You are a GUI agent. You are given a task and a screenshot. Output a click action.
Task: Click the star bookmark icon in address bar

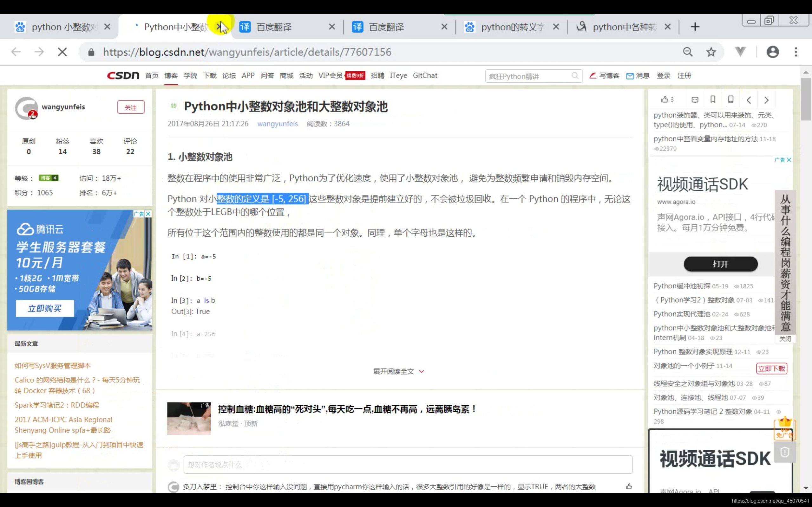(x=711, y=52)
